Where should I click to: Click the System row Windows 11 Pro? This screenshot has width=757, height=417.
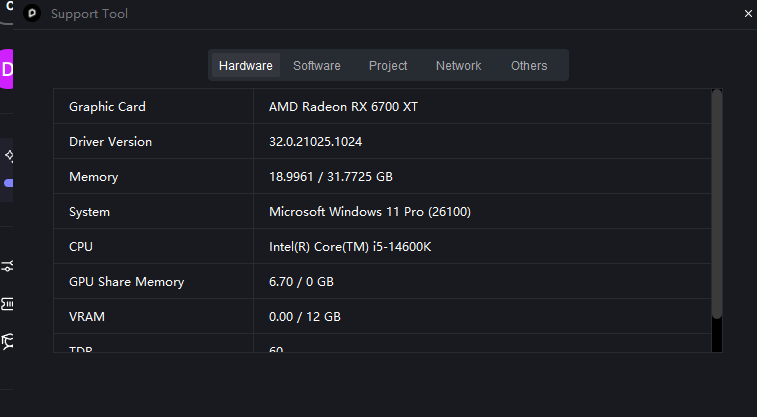tap(370, 212)
